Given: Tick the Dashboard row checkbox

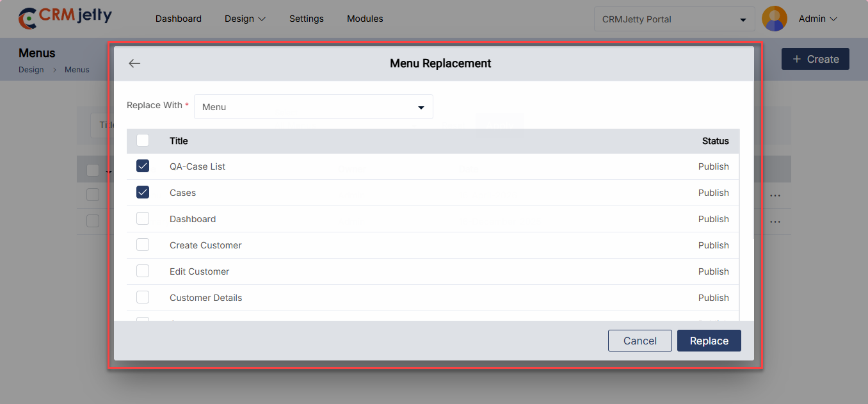Looking at the screenshot, I should pos(143,219).
